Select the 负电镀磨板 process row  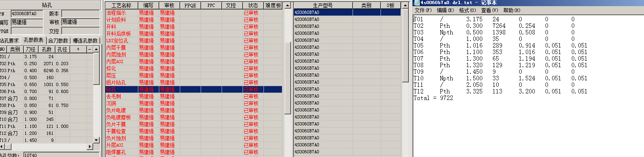coord(194,117)
